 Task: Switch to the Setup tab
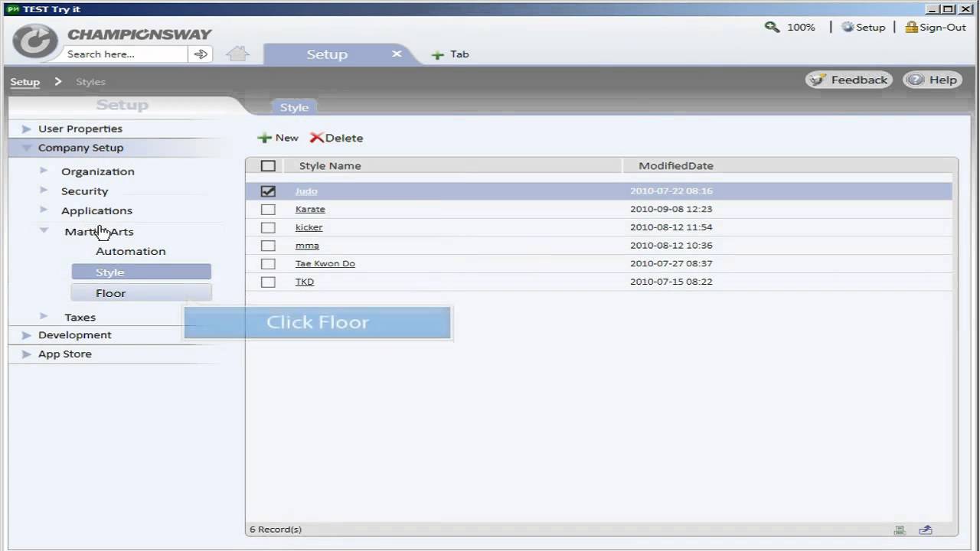(327, 54)
